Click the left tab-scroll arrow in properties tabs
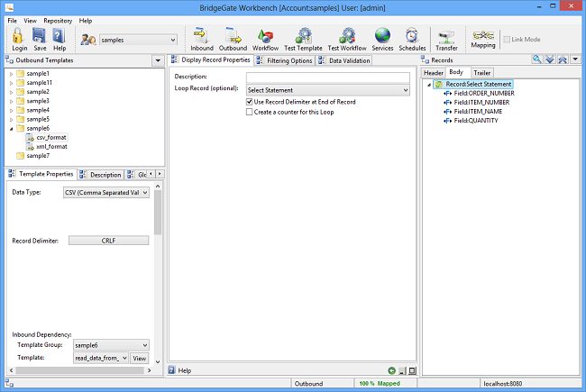Image resolution: width=586 pixels, height=392 pixels. (x=151, y=174)
